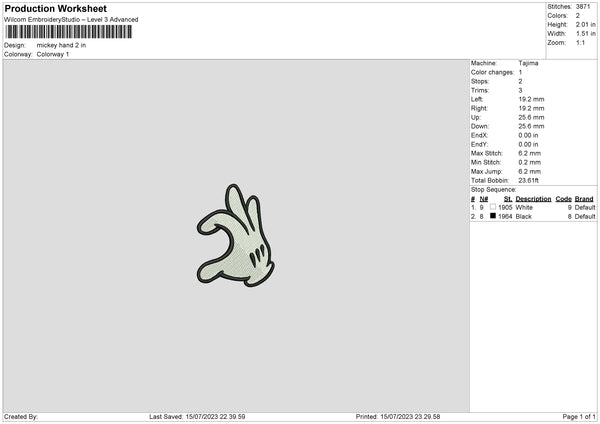The image size is (600, 424).
Task: Click the 'Page 1 of 1' footer text
Action: (x=579, y=417)
